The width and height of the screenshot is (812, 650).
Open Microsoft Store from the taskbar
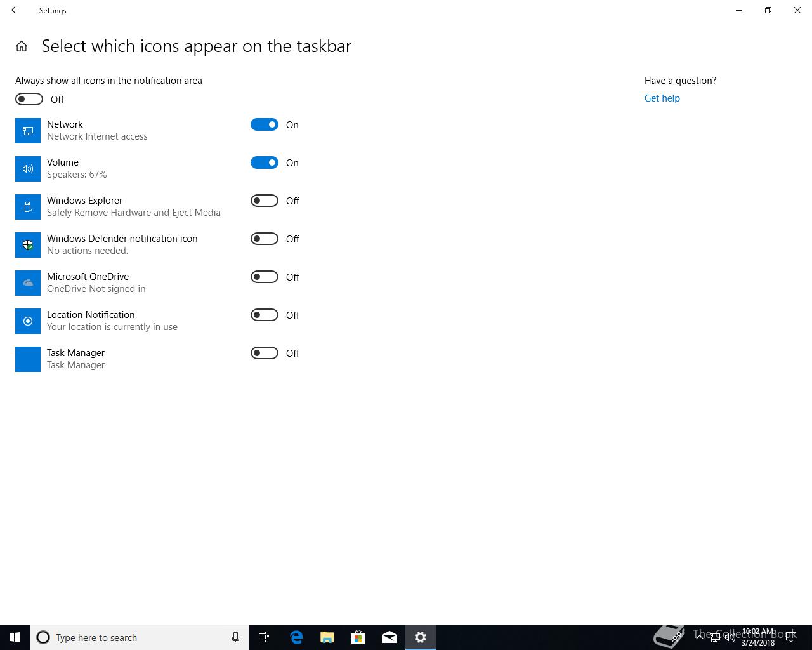[x=358, y=637]
